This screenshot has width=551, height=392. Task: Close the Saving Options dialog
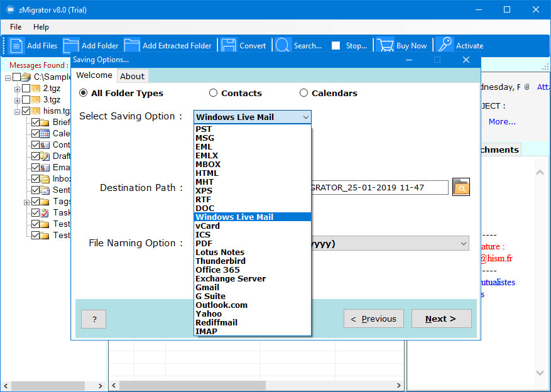pos(466,60)
